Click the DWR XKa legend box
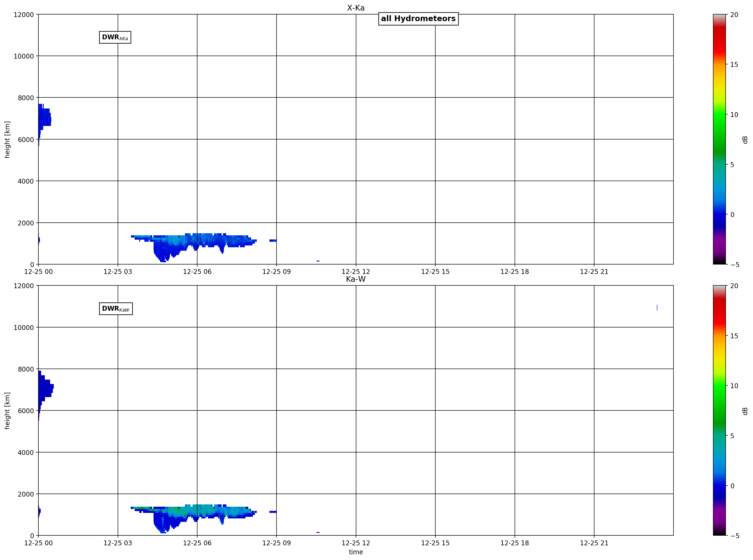Screen dimensions: 753x560 pos(115,37)
